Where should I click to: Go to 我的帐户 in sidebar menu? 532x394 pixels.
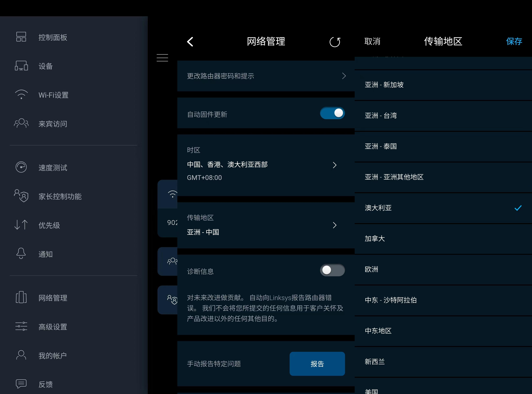52,356
